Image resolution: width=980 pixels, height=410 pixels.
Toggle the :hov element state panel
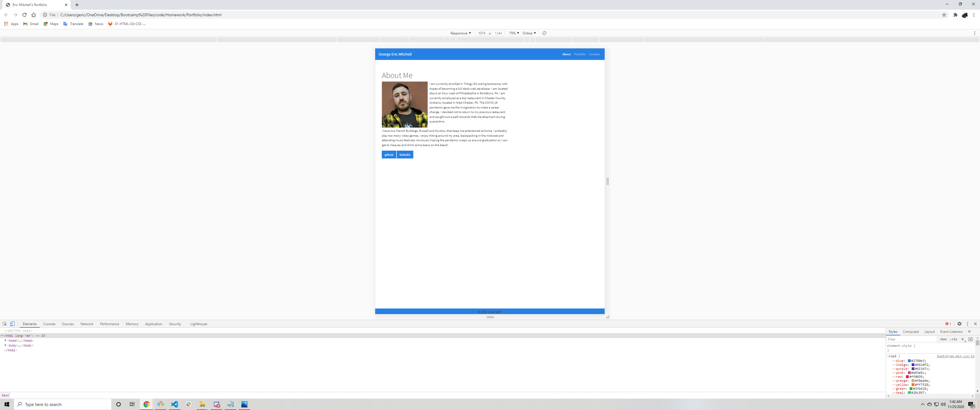click(943, 339)
